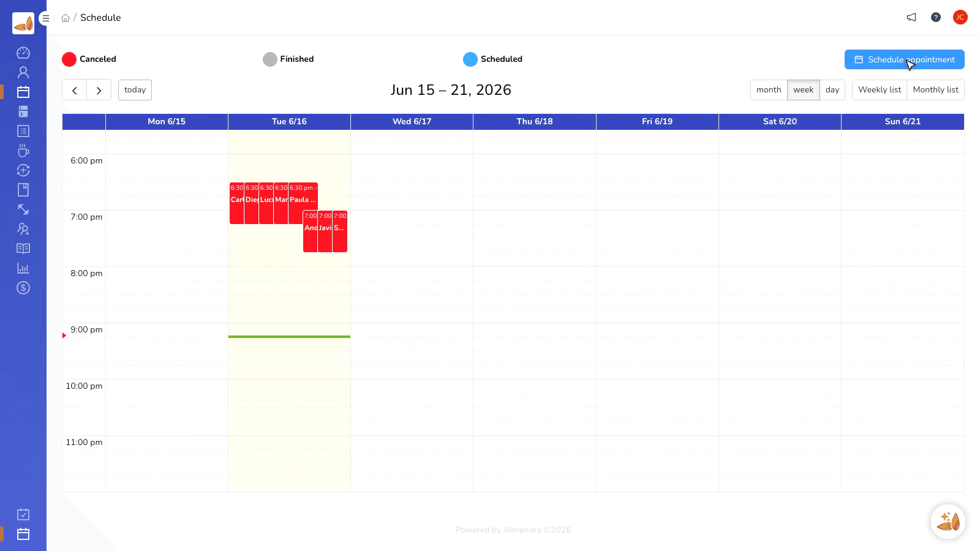
Task: Switch to week view
Action: tap(804, 90)
